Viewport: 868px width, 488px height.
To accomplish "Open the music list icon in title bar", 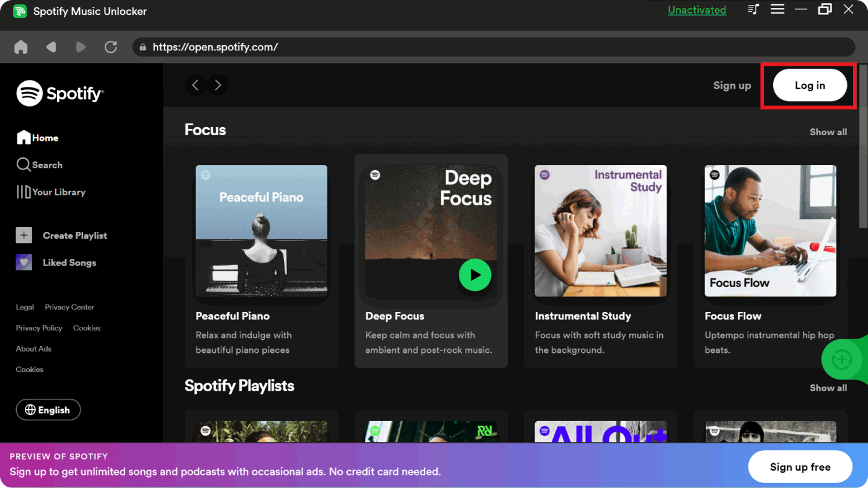I will 753,9.
